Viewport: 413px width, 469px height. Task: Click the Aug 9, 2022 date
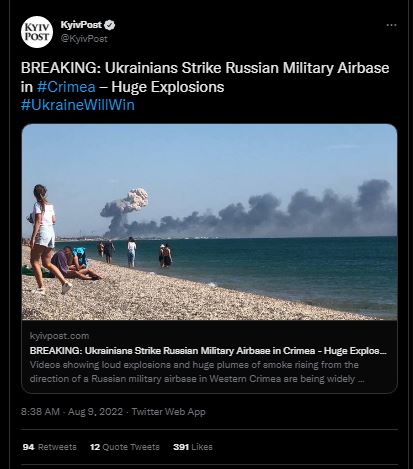(95, 412)
